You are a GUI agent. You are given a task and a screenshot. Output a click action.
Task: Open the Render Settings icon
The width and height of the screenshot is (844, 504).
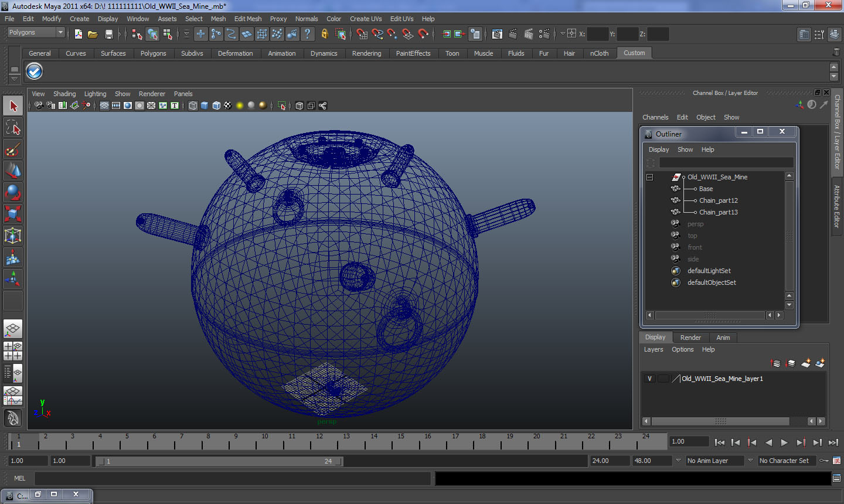point(544,34)
